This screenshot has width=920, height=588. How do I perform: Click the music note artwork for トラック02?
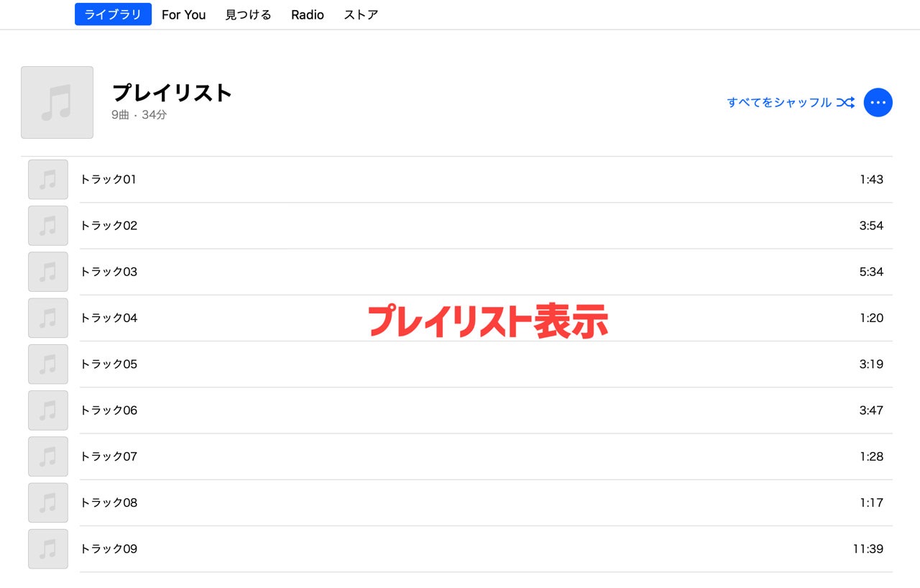48,226
